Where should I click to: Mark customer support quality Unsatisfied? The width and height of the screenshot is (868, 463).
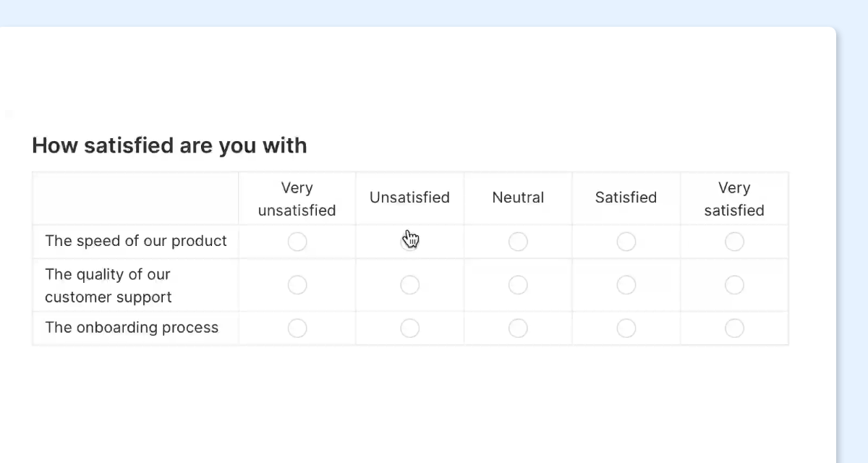click(409, 285)
